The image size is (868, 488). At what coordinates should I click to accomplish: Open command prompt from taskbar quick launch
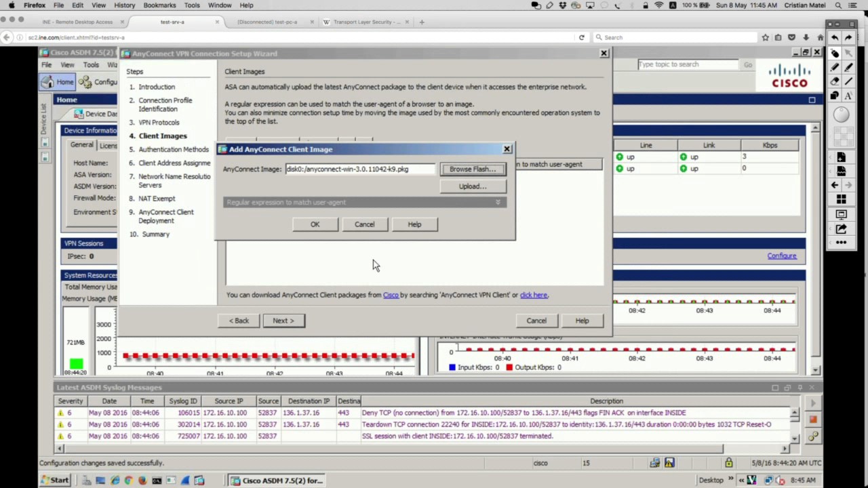[157, 481]
